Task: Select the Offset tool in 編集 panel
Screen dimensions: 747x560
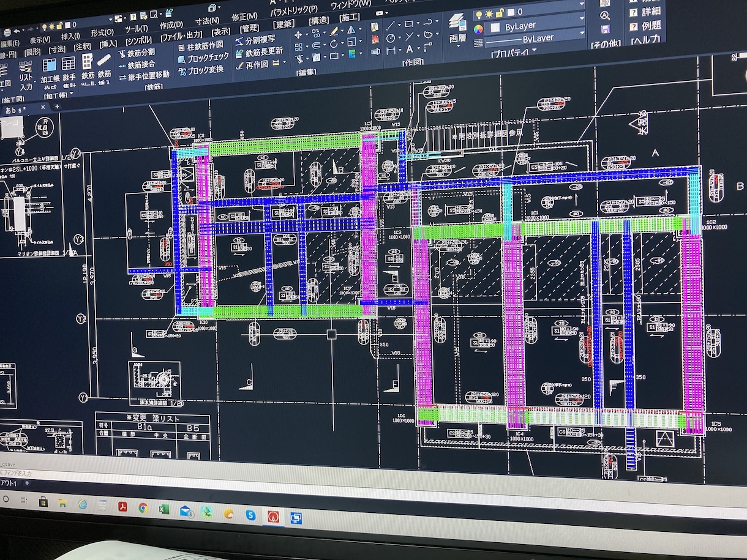Action: (316, 45)
